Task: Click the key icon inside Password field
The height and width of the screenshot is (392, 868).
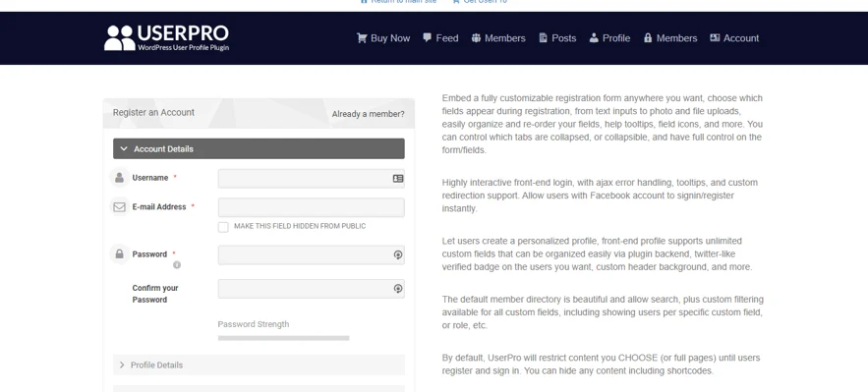Action: click(397, 254)
